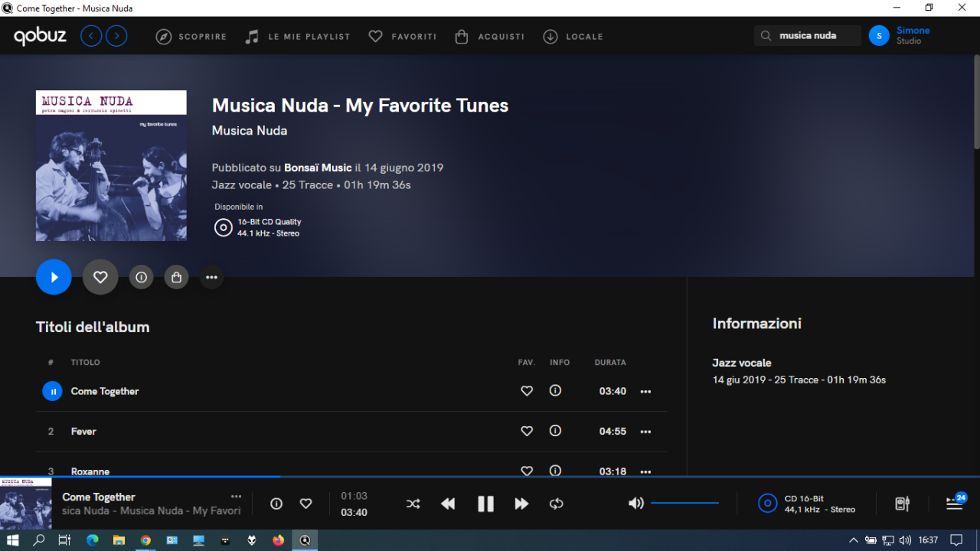
Task: Mute the volume with the speaker icon
Action: pos(636,503)
